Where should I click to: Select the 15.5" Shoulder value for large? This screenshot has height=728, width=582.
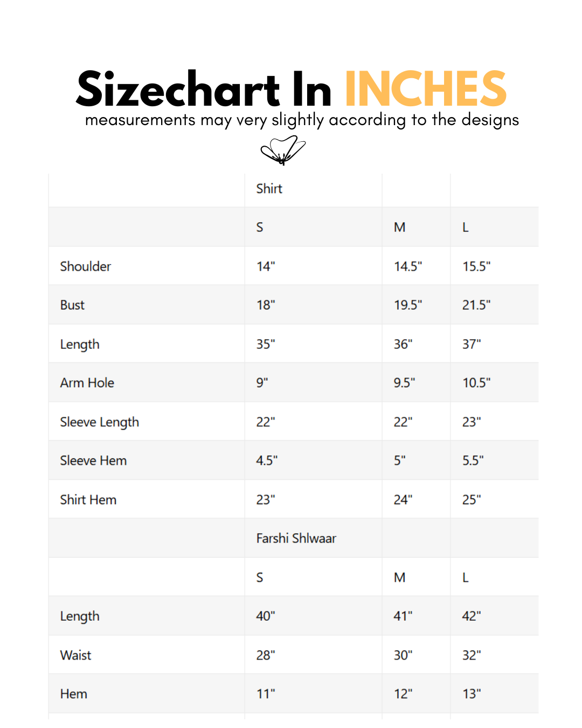coord(476,266)
